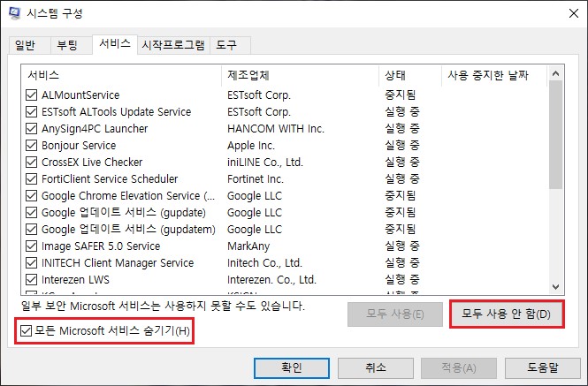Disable CrossEX Live Checker checkbox
Screen dimensions: 588x386
[31, 163]
